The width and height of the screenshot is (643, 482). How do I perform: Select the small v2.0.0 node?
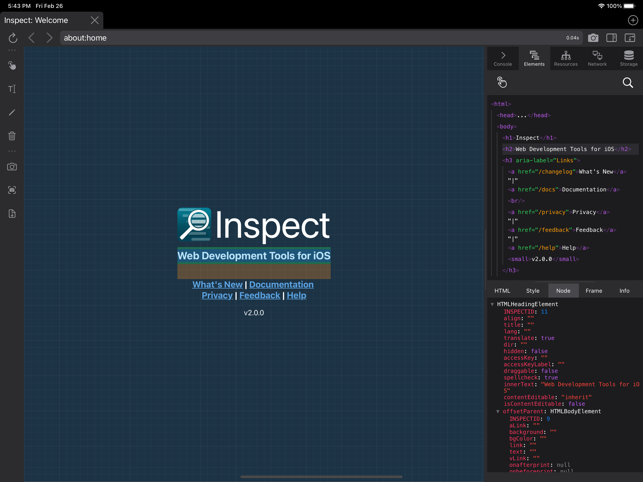tap(543, 259)
